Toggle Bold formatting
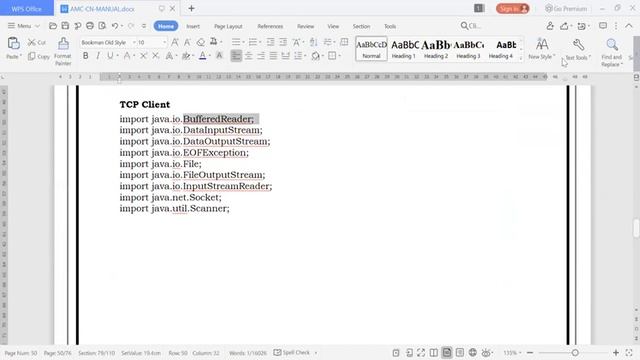The width and height of the screenshot is (640, 360). (85, 56)
